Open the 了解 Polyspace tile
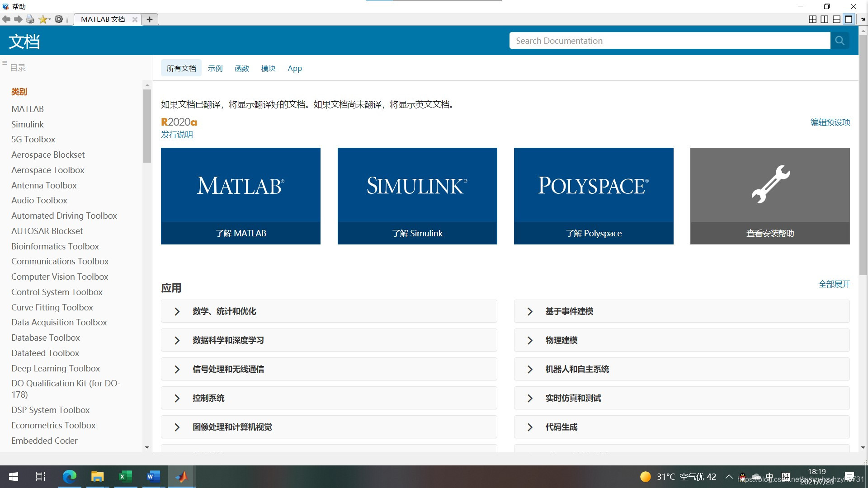Viewport: 868px width, 488px height. tap(594, 196)
